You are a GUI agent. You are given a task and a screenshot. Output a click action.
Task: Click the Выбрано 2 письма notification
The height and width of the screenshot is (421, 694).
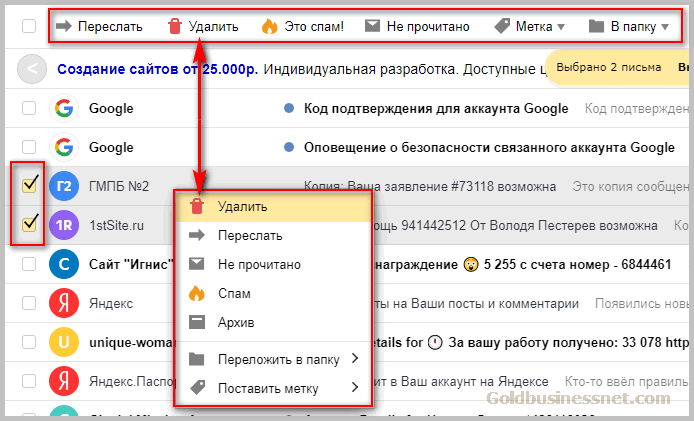pos(609,67)
